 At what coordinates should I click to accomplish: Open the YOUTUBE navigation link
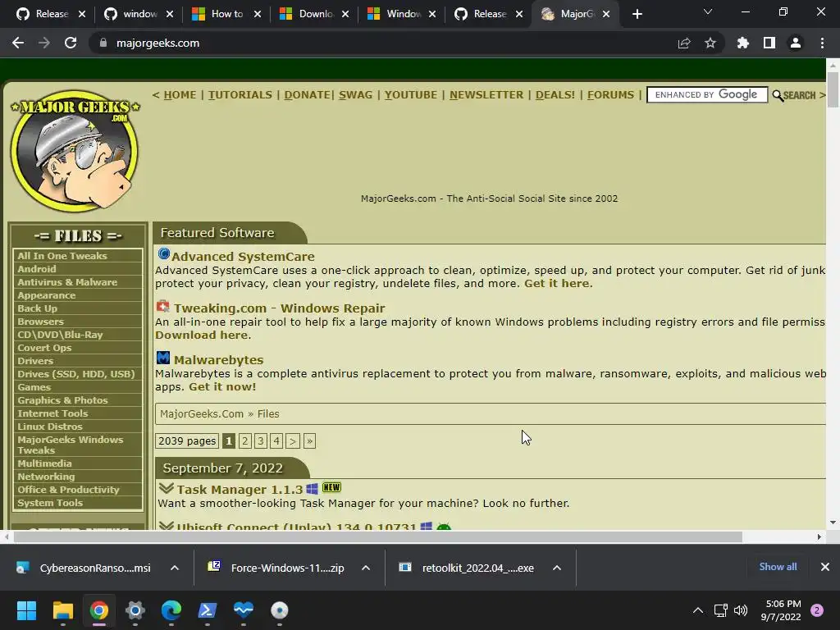point(411,95)
